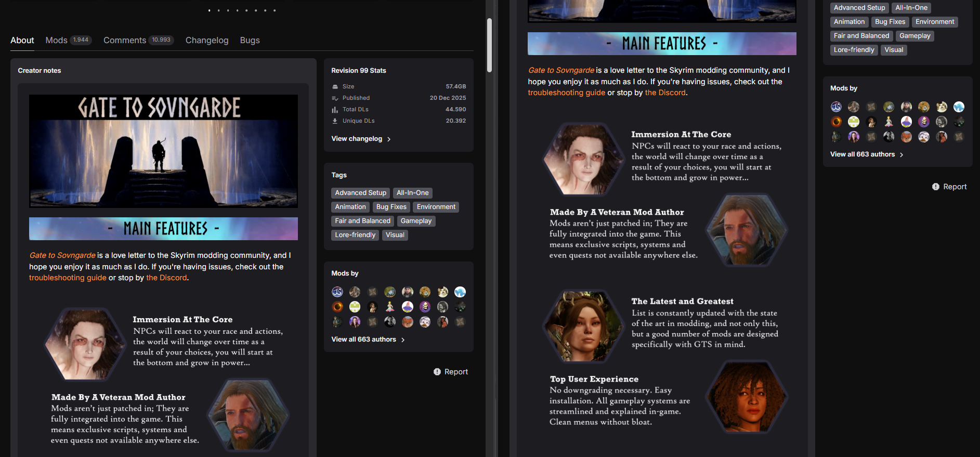This screenshot has height=457, width=980.
Task: Pick the All-In-One tag on right page
Action: pos(911,8)
